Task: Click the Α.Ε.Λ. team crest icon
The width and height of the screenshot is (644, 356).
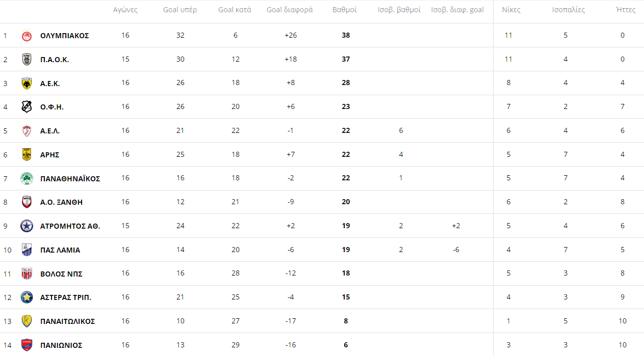Action: [x=27, y=131]
